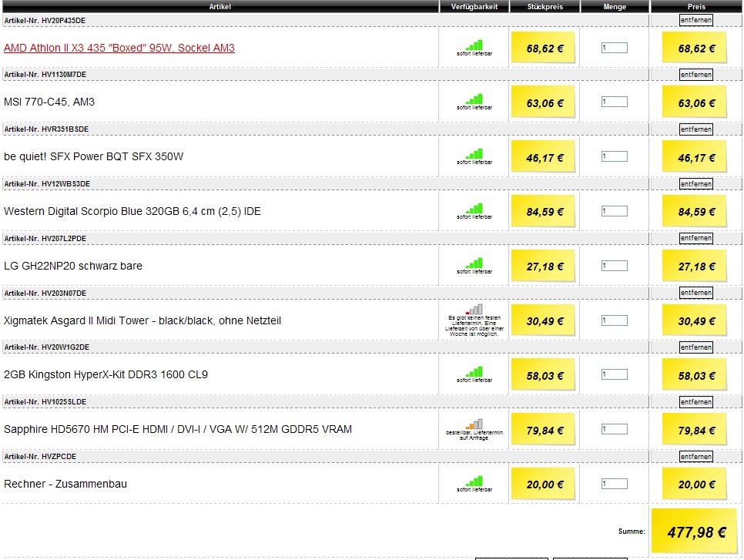Focus quantity input for LG GH22NP20
744x560 pixels.
tap(615, 265)
